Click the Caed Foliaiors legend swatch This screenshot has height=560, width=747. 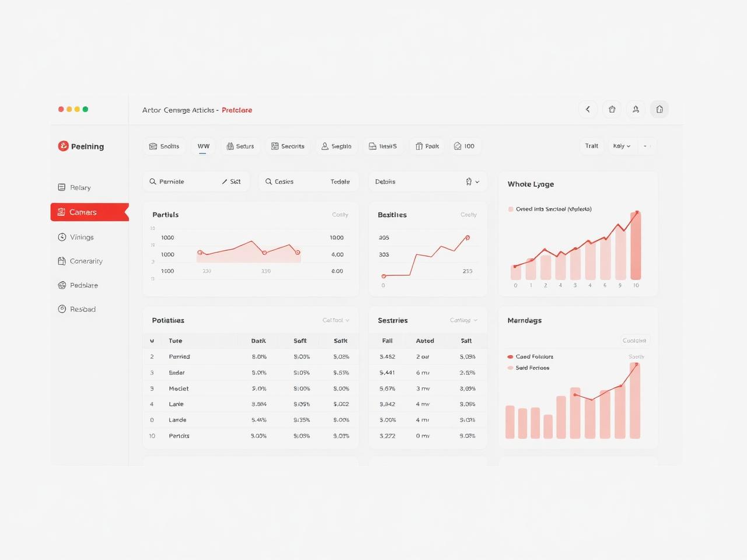point(511,356)
